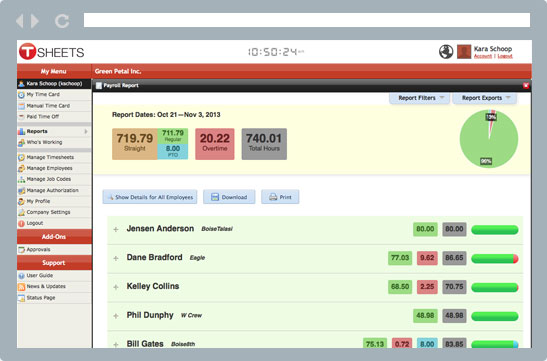The height and width of the screenshot is (361, 547).
Task: Expand Kelley Collins's row
Action: 116,287
